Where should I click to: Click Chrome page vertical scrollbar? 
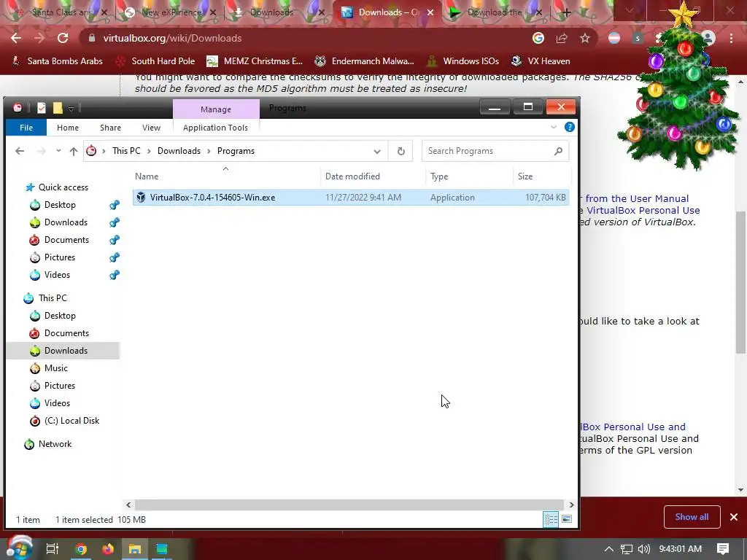click(x=740, y=282)
